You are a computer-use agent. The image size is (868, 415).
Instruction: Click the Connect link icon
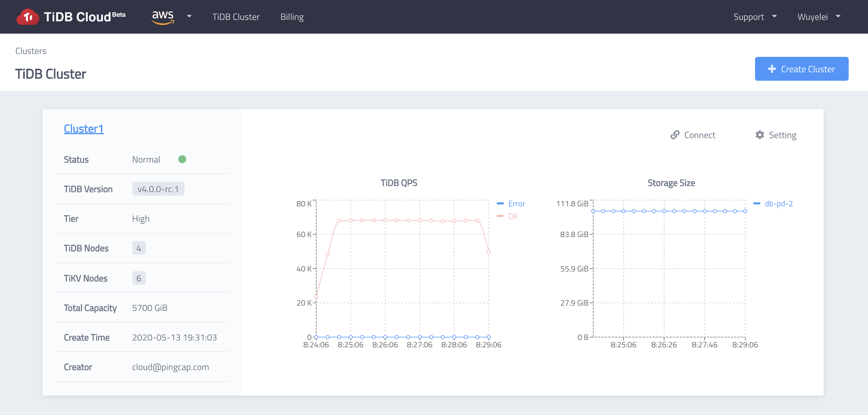(x=675, y=135)
